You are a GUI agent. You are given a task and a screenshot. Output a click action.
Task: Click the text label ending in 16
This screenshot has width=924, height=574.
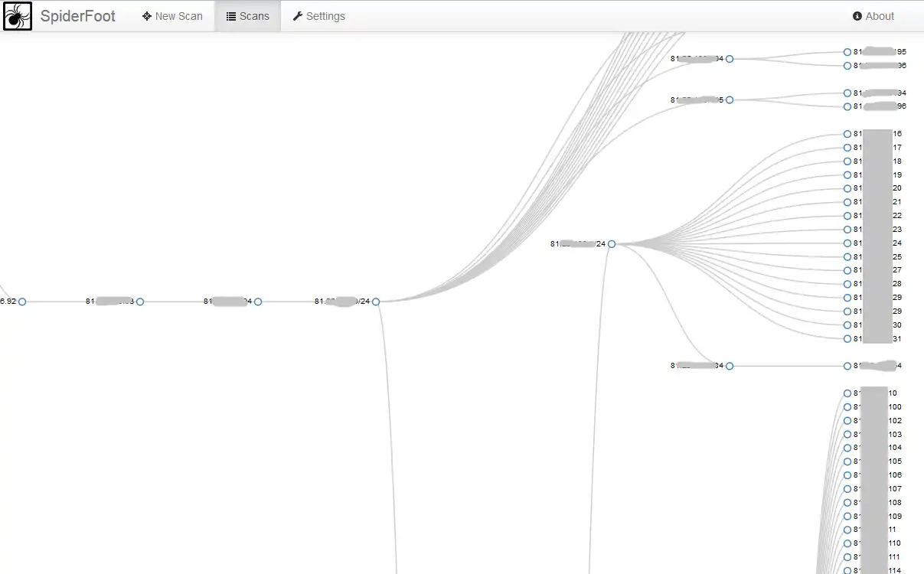tap(878, 134)
